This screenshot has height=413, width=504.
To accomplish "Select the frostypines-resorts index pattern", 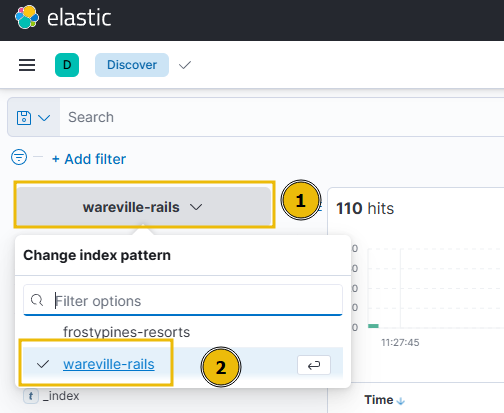I will (x=126, y=332).
